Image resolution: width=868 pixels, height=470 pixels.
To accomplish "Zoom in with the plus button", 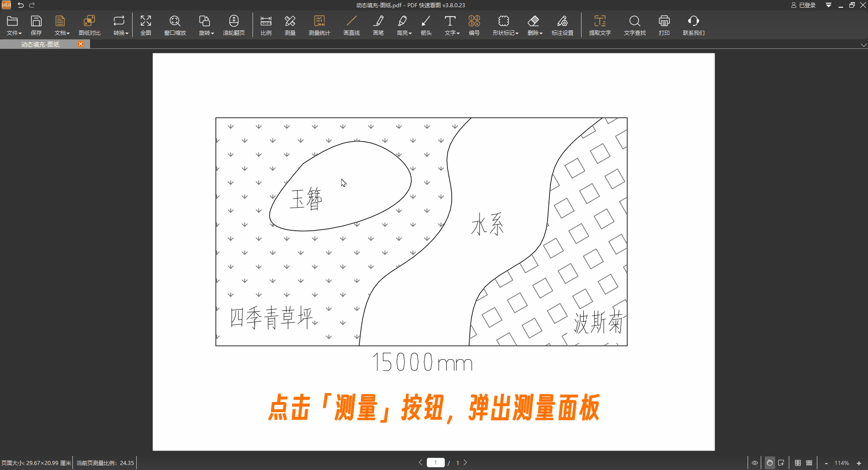I will [x=859, y=463].
